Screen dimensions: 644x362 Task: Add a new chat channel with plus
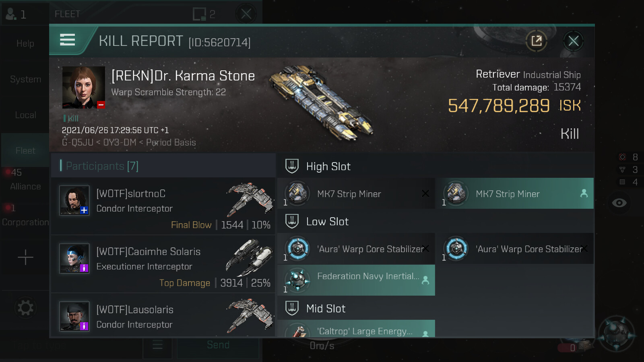[x=25, y=257]
